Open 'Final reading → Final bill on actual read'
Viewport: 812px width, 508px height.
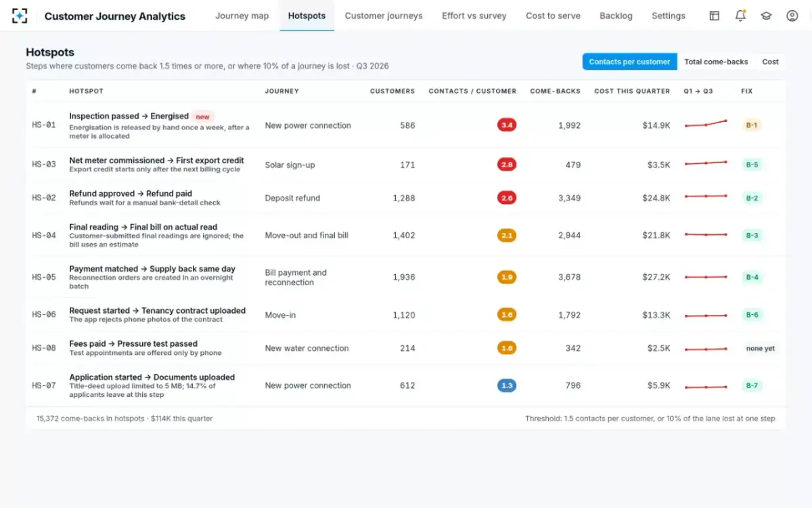143,227
